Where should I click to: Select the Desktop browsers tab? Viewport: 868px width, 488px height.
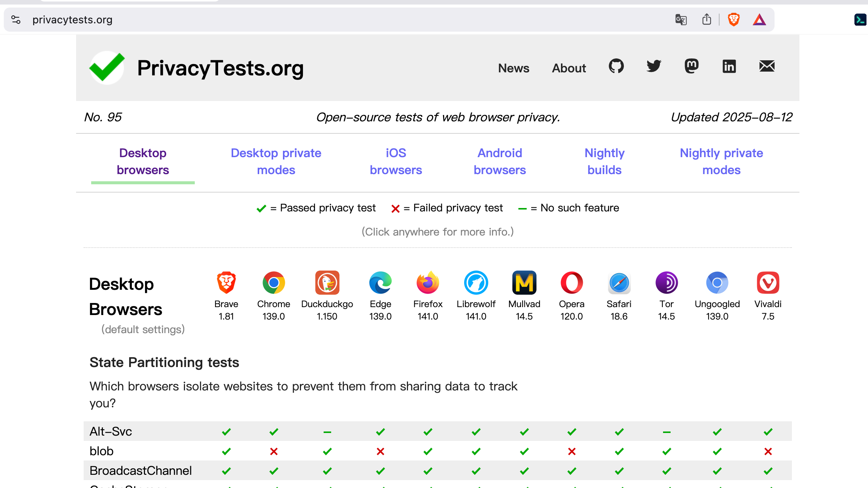[143, 162]
